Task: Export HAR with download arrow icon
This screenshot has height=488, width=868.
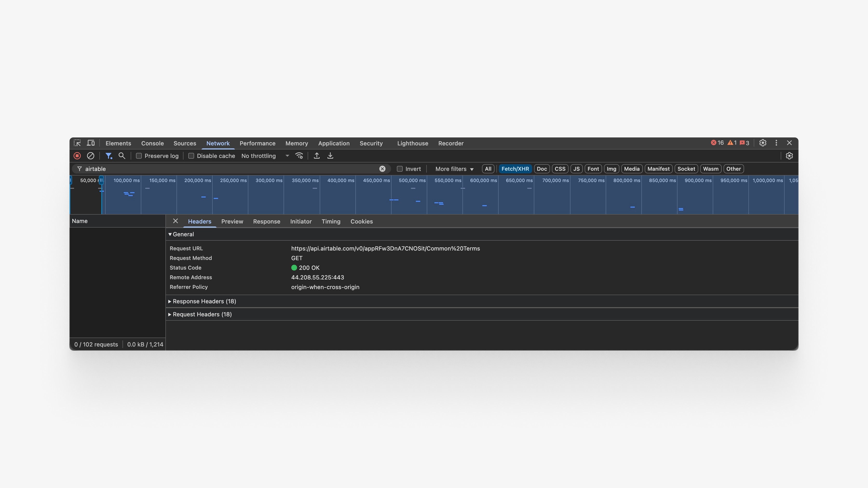Action: [330, 156]
